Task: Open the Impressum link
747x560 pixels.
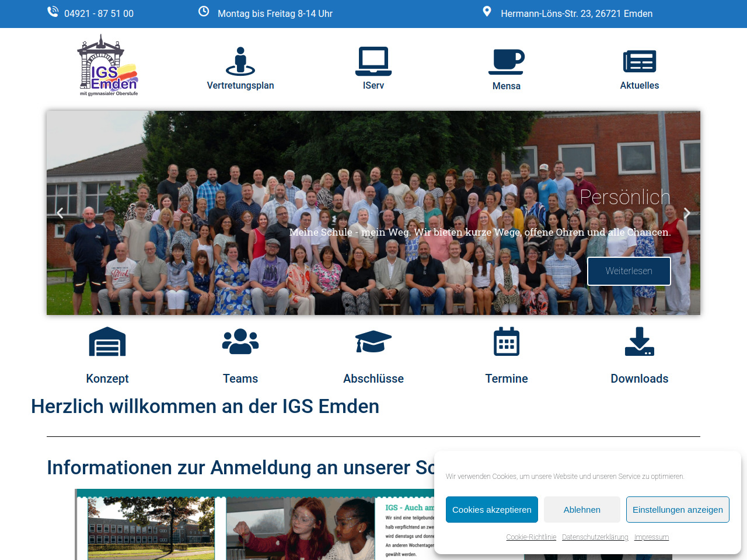Action: [651, 537]
